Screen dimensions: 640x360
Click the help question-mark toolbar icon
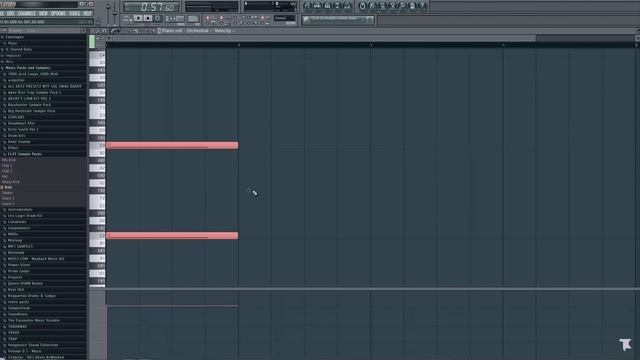pyautogui.click(x=422, y=6)
